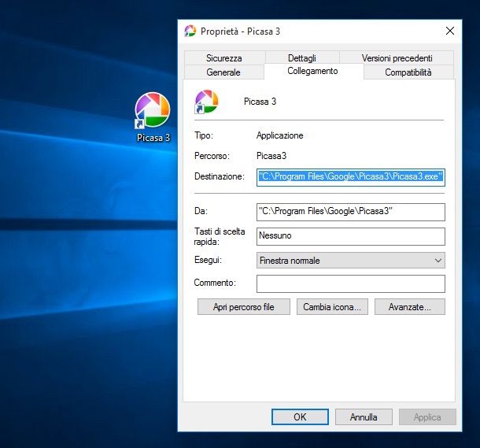The width and height of the screenshot is (480, 448).
Task: Open the Avanzate settings button
Action: (x=410, y=307)
